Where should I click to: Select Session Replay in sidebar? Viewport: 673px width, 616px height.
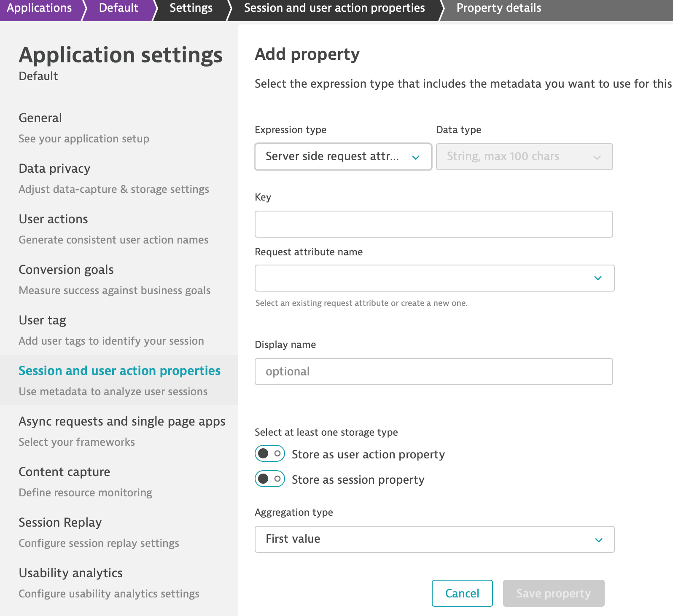click(x=60, y=522)
